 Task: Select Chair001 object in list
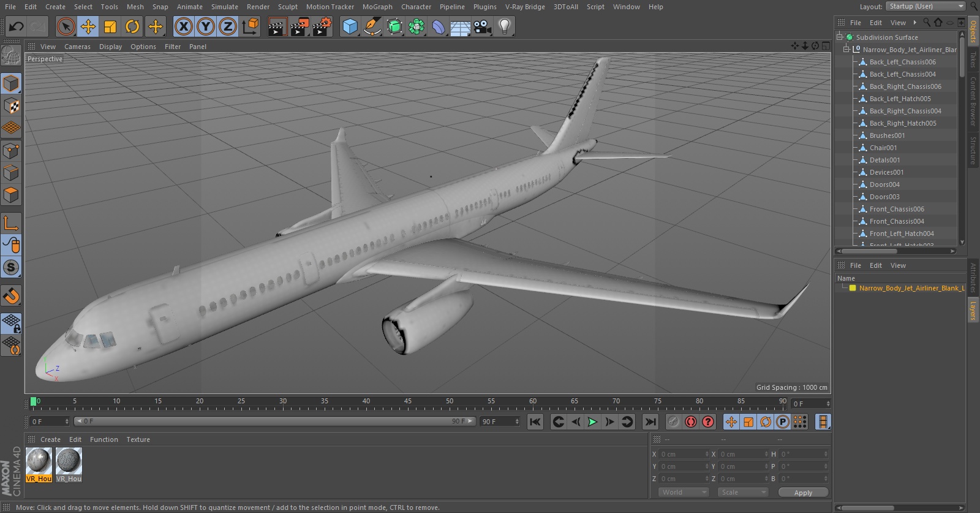pos(883,148)
